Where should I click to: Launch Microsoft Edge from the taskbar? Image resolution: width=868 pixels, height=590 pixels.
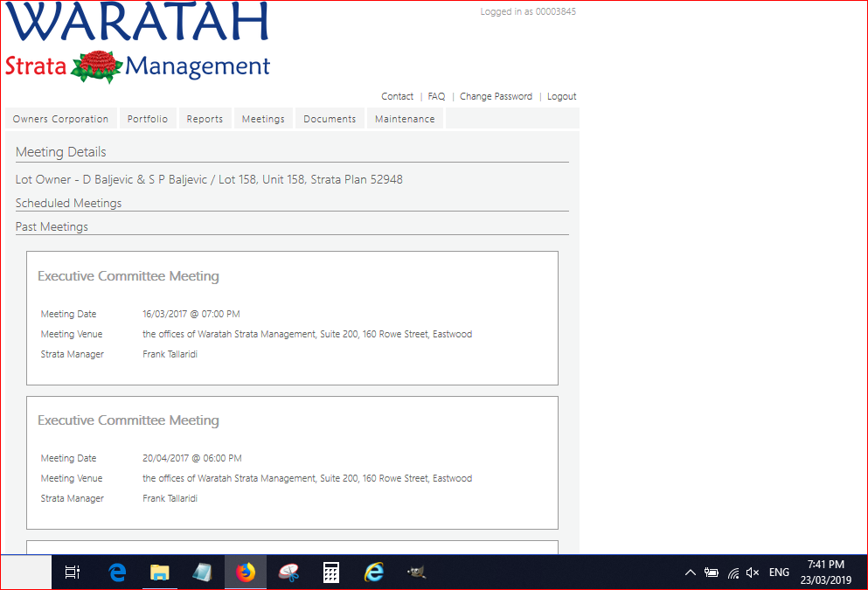pos(117,573)
